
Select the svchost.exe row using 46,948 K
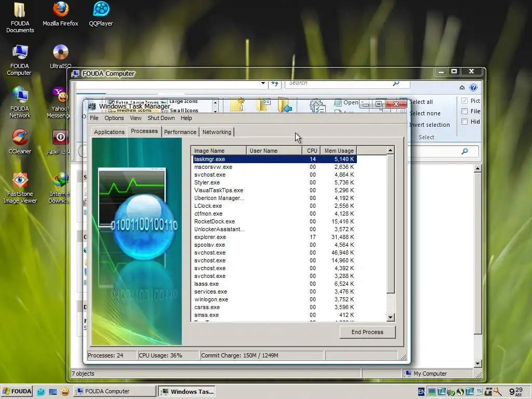click(x=275, y=253)
